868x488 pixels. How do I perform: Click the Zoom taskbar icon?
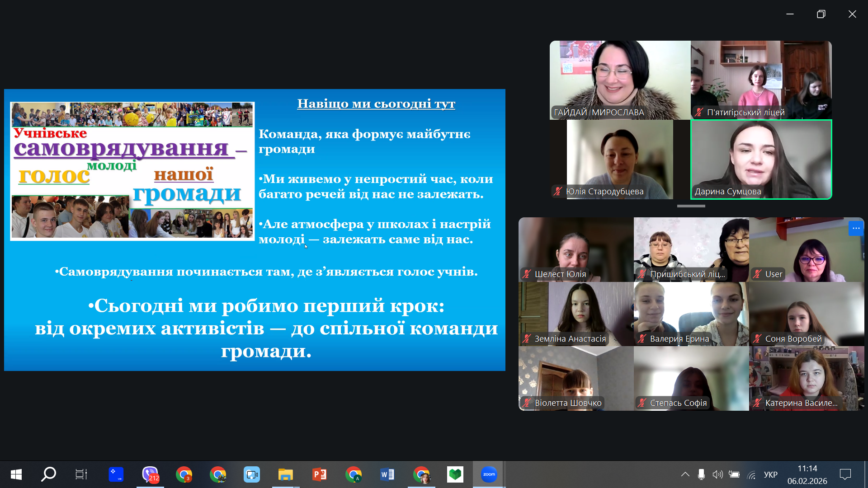[489, 474]
